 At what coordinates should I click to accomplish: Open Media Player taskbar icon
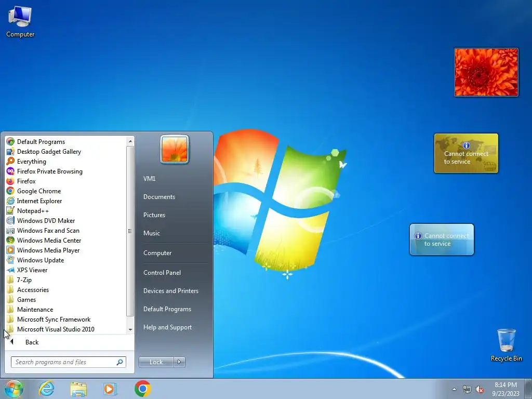pyautogui.click(x=110, y=389)
